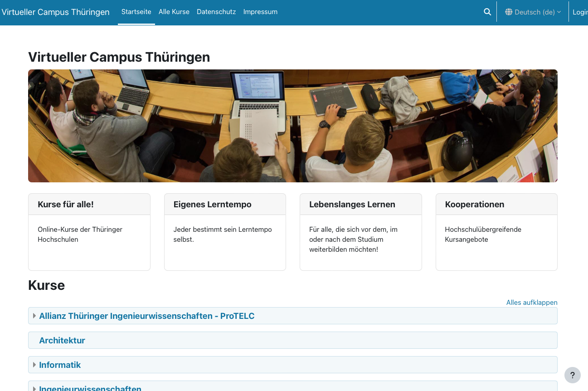This screenshot has height=391, width=588.
Task: Click Alles aufklappen link
Action: pyautogui.click(x=531, y=303)
